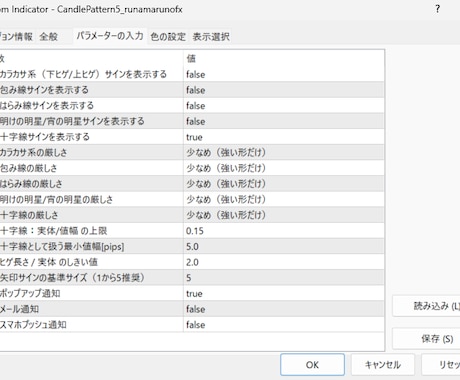Open the help question mark button
460x380 pixels.
coord(437,9)
